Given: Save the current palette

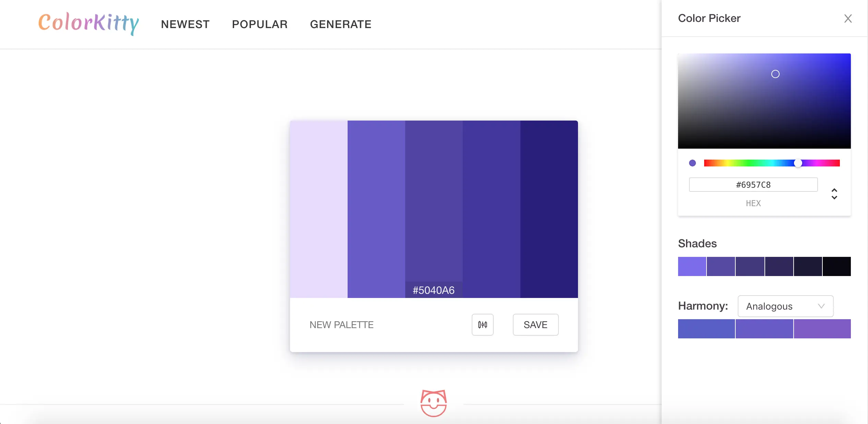Looking at the screenshot, I should coord(535,325).
